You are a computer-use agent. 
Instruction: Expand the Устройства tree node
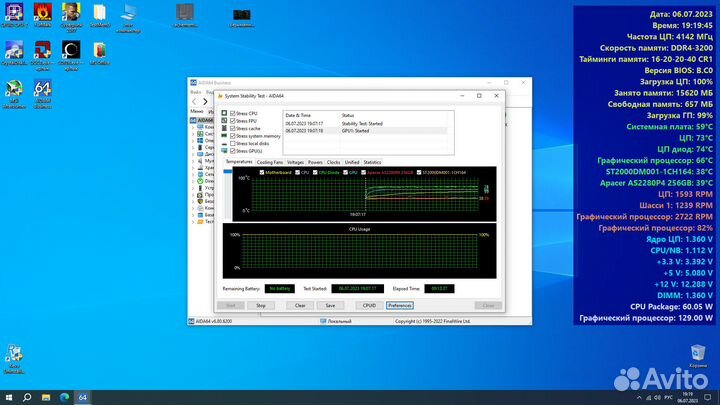pos(193,188)
